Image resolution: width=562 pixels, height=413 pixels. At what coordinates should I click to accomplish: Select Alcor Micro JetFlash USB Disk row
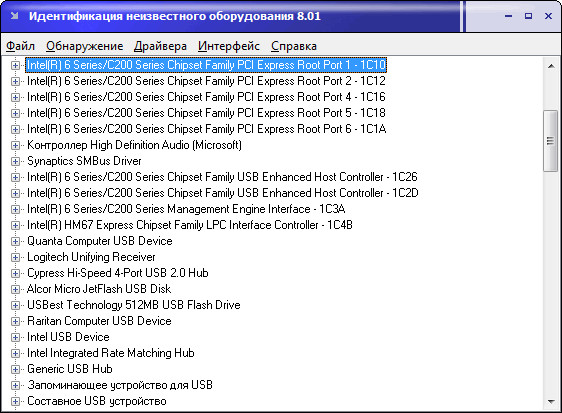coord(99,289)
